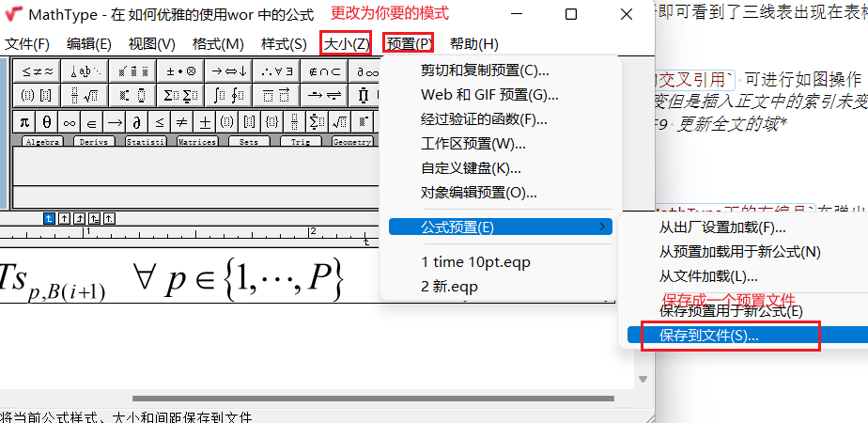Switch to the Sets tab
Viewport: 868px width, 423px height.
point(249,142)
